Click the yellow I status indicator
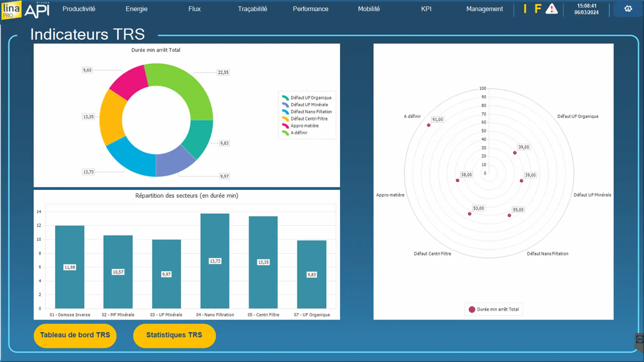644x362 pixels. tap(525, 9)
